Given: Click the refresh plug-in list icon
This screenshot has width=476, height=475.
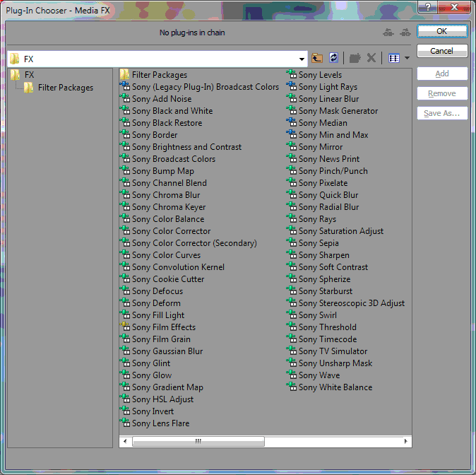Looking at the screenshot, I should click(x=333, y=58).
